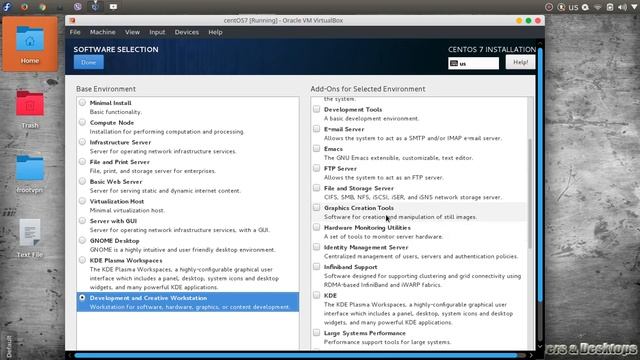This screenshot has width=640, height=360.
Task: Open the Devices menu
Action: pos(187,32)
